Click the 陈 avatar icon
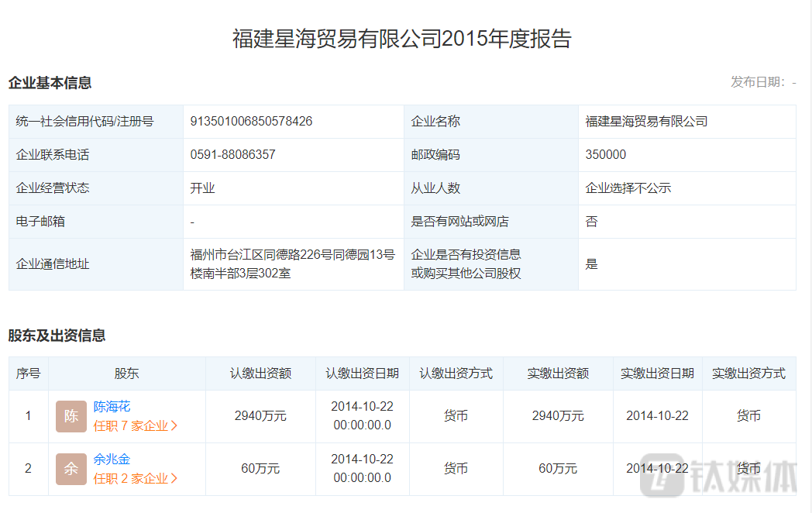The height and width of the screenshot is (513, 812). pos(71,416)
